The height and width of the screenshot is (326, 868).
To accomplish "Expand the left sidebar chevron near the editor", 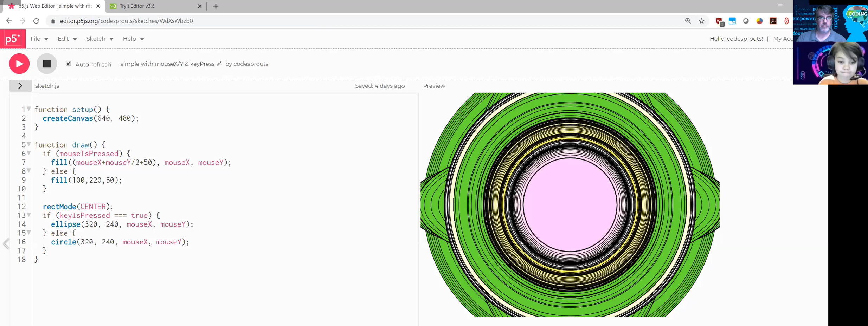I will click(x=6, y=244).
